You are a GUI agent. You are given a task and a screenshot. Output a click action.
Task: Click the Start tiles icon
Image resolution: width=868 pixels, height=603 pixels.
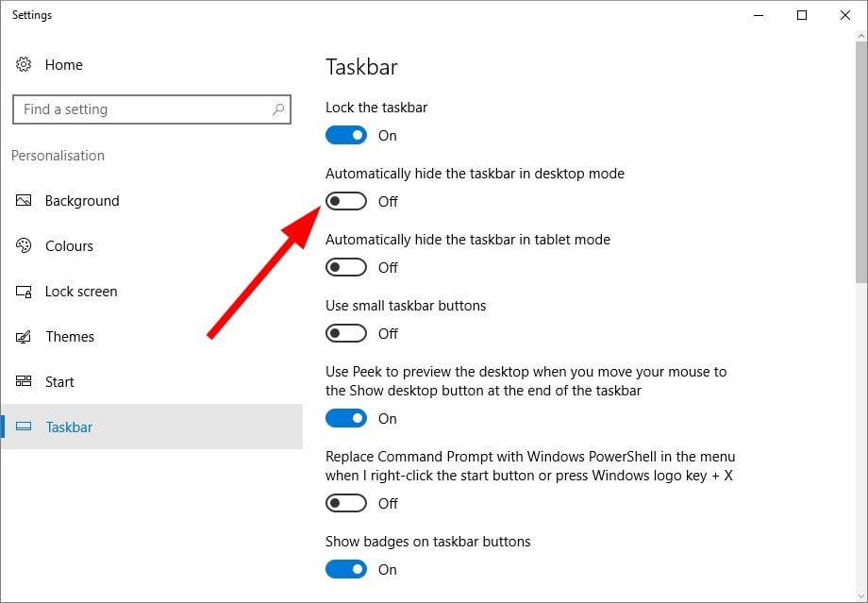click(x=24, y=381)
